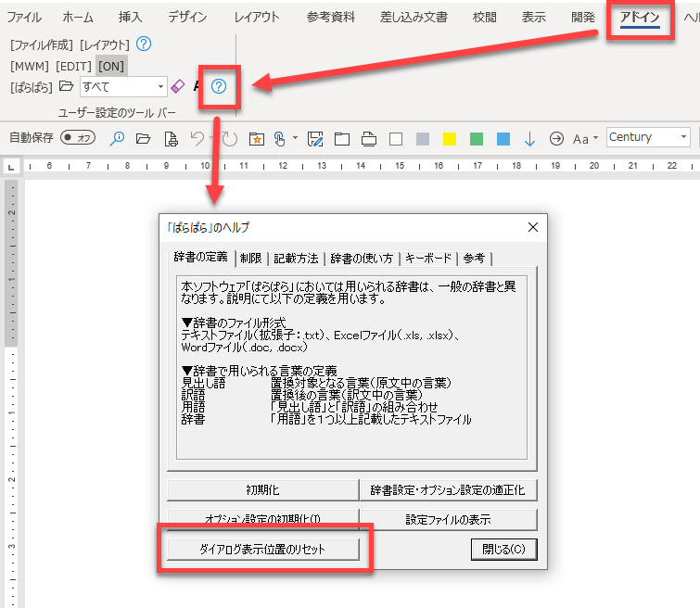The height and width of the screenshot is (608, 700).
Task: Click the ダイアログ表示位置のリセット button
Action: (262, 549)
